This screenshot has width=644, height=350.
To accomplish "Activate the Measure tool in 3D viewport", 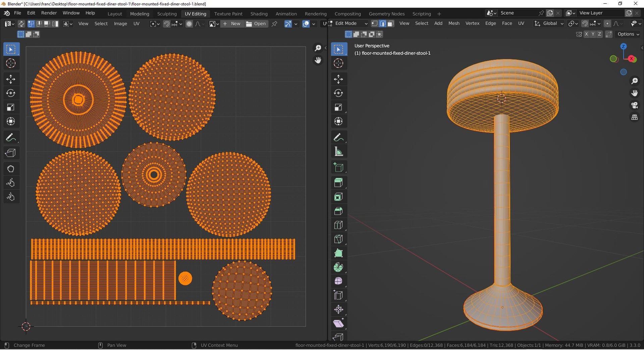I will pyautogui.click(x=338, y=152).
